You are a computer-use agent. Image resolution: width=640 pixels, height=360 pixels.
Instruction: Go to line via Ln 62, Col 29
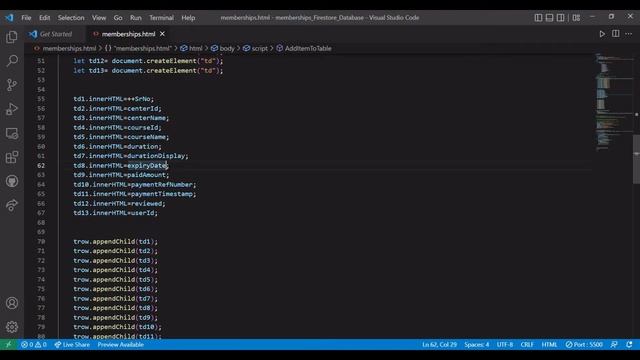(x=439, y=345)
